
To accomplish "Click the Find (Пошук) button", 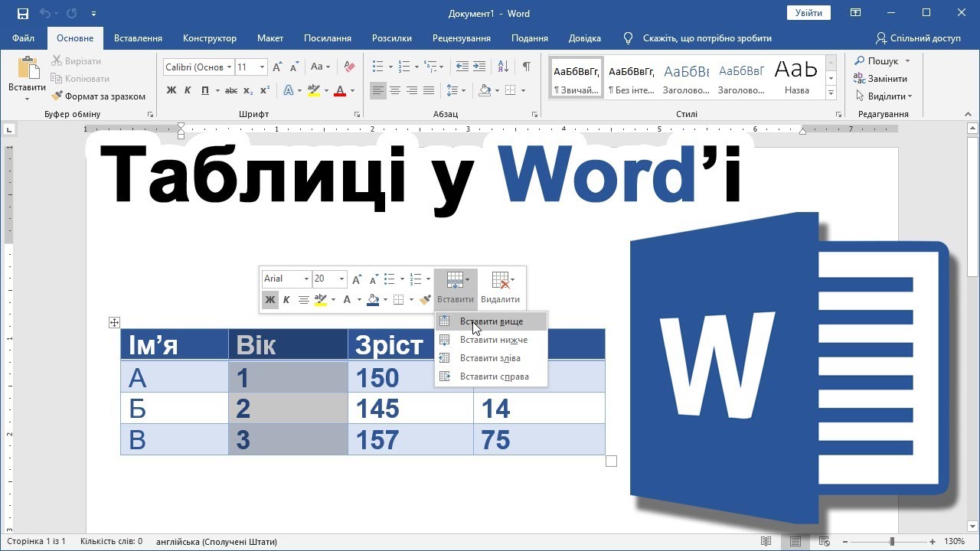I will point(882,61).
